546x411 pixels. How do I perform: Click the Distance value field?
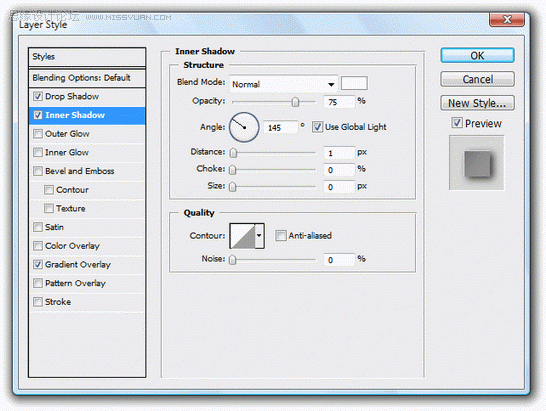pos(339,153)
